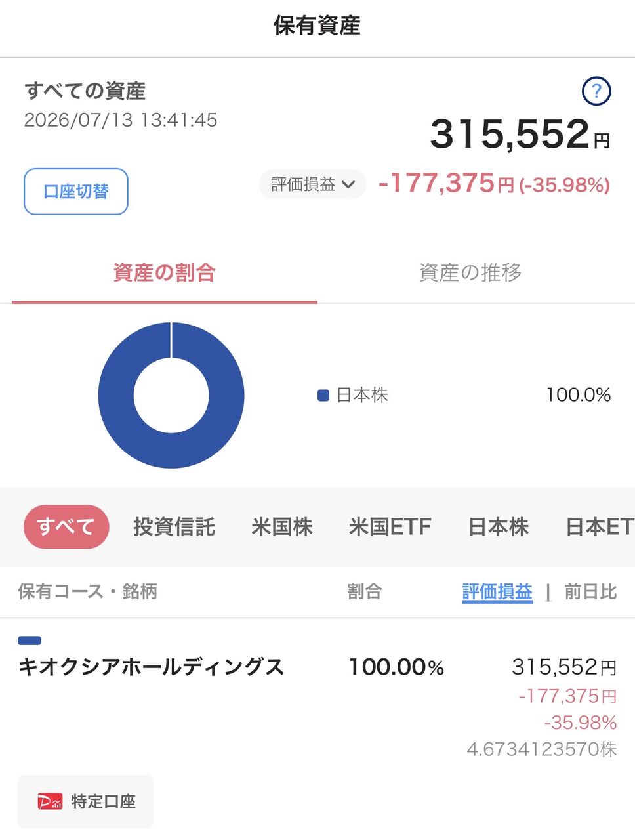The image size is (635, 840).
Task: Switch to the 資産の割合 tab
Action: (x=165, y=272)
